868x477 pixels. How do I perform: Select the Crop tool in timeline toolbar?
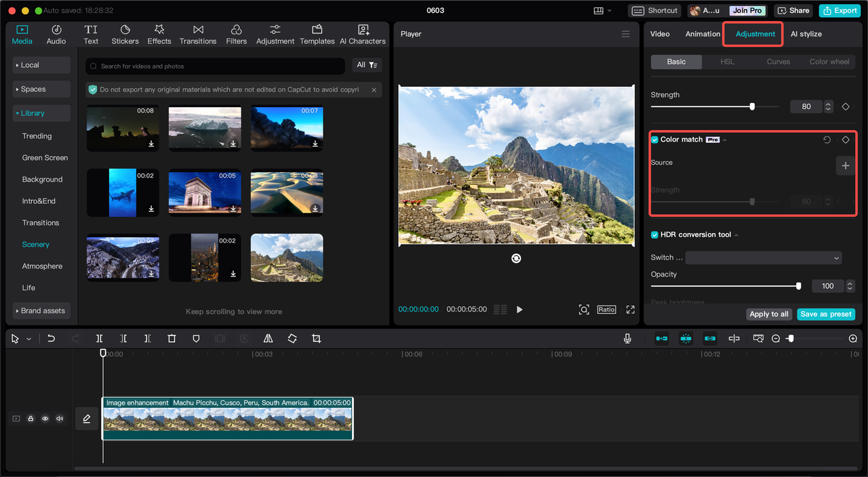point(316,339)
